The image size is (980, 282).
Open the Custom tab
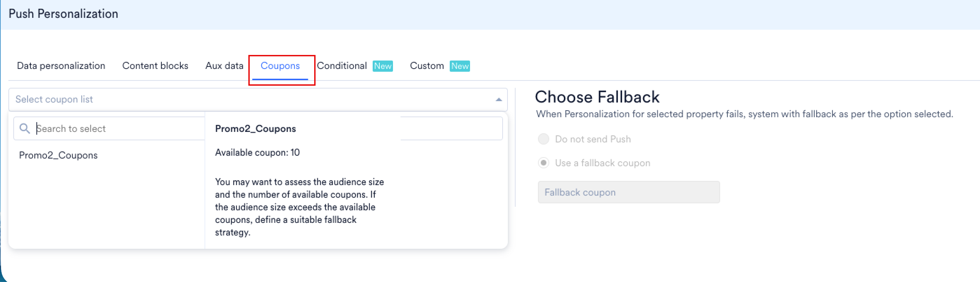click(427, 66)
